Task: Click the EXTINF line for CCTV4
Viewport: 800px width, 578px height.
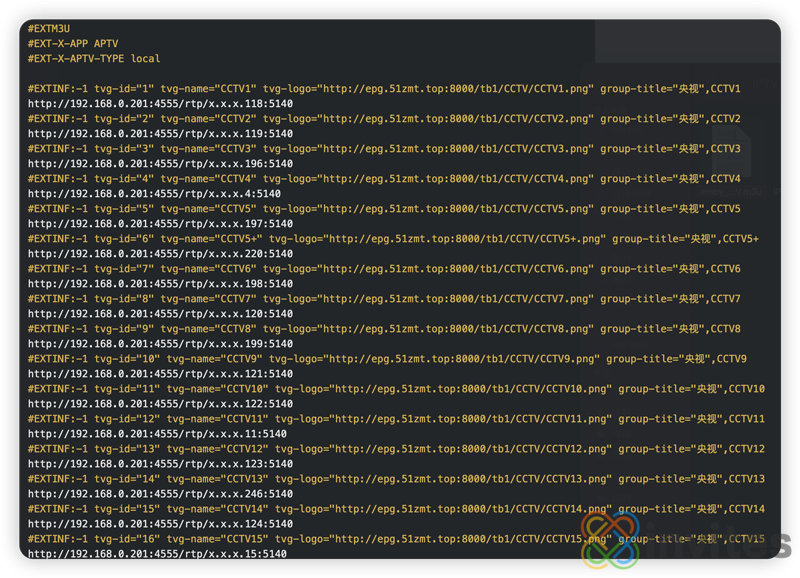Action: click(x=384, y=179)
